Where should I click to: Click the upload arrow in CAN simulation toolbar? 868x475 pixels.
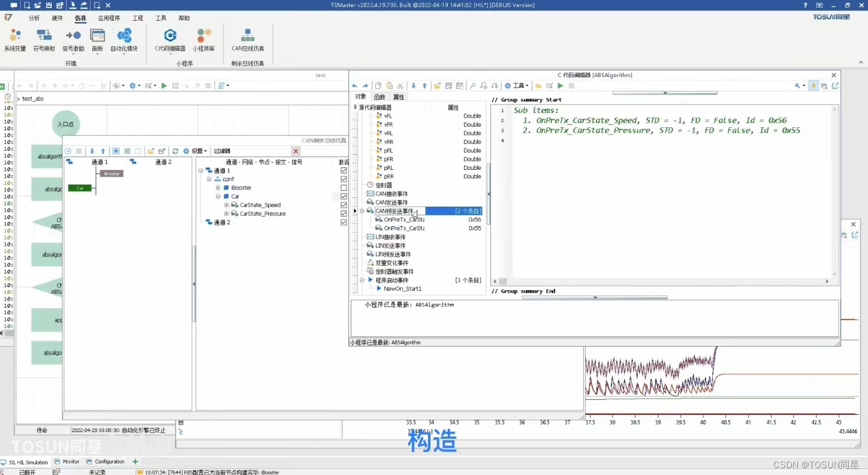point(103,151)
